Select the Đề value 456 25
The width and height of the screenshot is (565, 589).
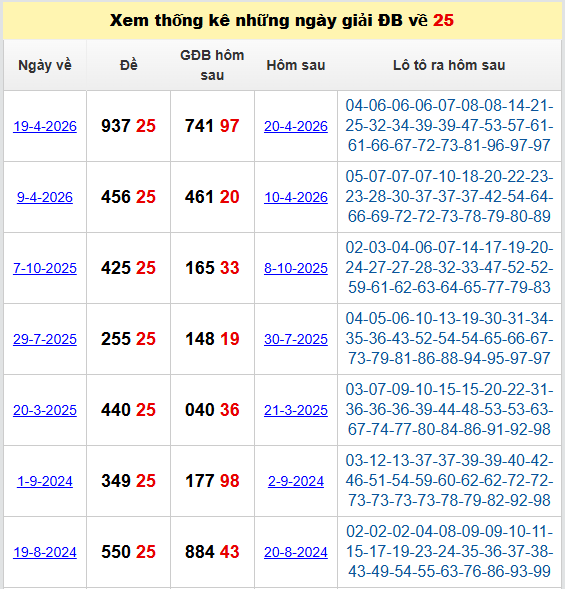128,197
